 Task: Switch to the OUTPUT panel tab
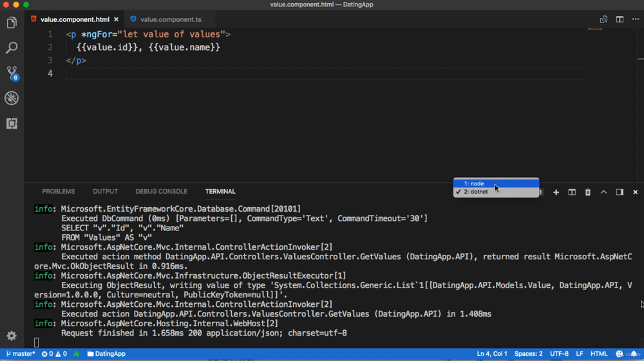[x=105, y=192]
